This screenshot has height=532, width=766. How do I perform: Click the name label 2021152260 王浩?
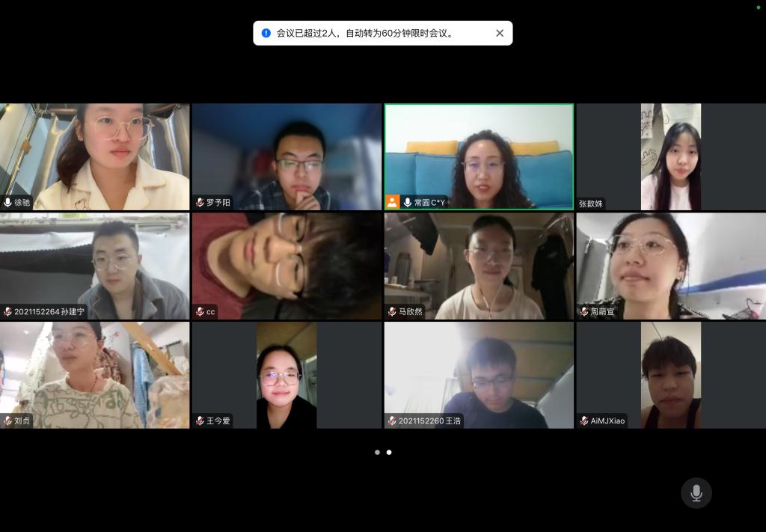coord(430,421)
